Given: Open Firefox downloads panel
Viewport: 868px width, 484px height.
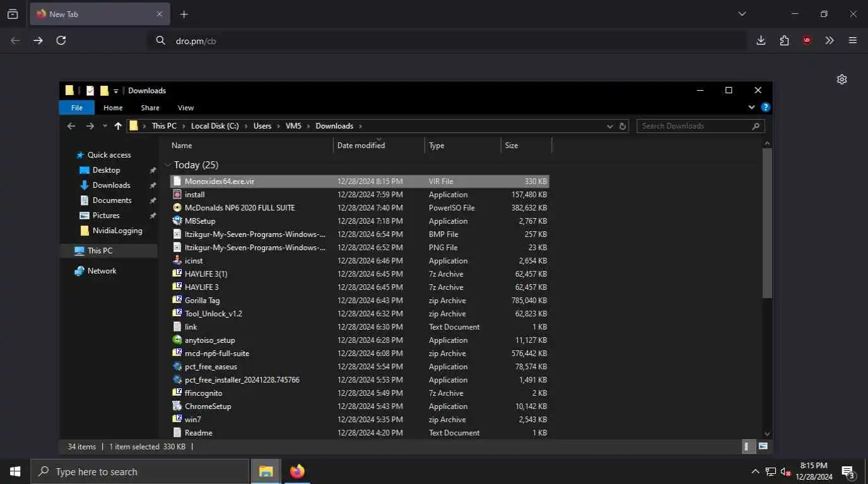Looking at the screenshot, I should (761, 40).
